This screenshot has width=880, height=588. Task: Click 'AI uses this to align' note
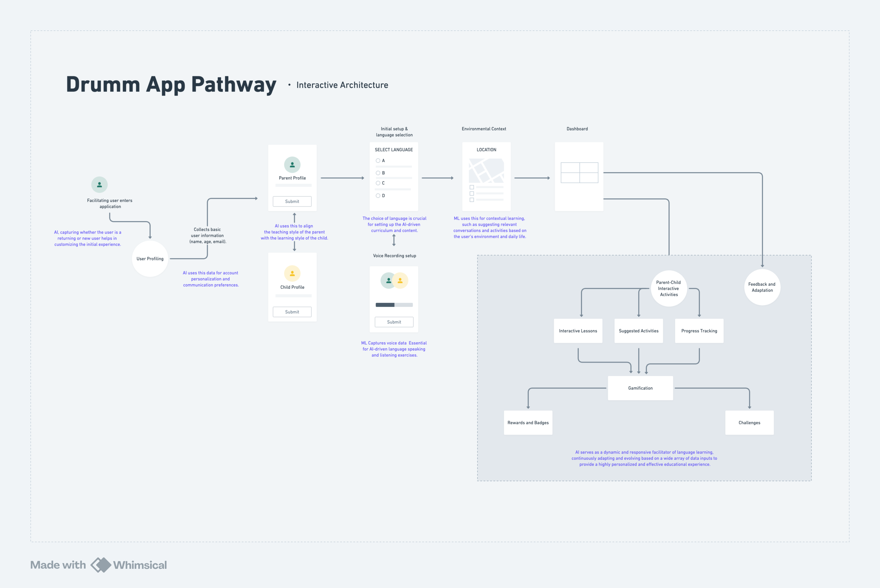(294, 232)
